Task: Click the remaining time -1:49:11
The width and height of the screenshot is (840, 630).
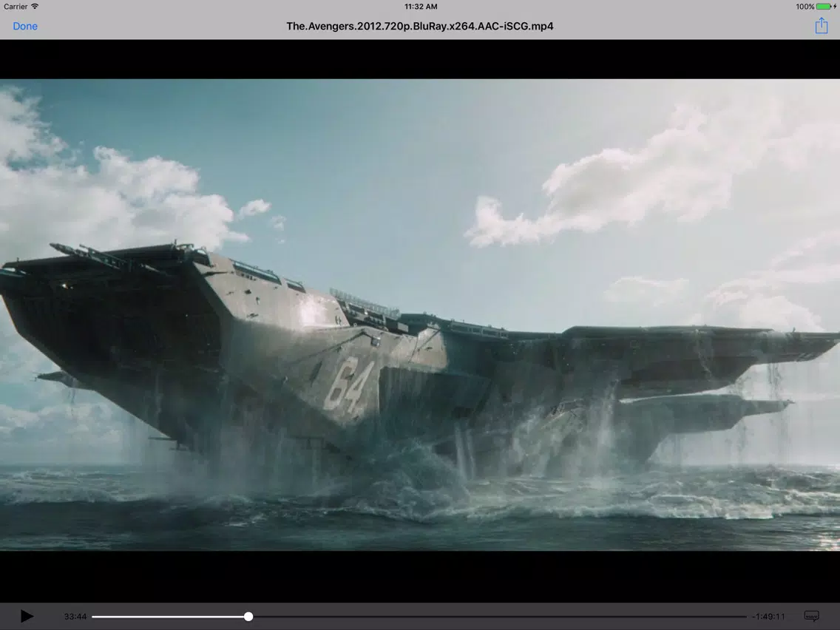Action: (768, 617)
